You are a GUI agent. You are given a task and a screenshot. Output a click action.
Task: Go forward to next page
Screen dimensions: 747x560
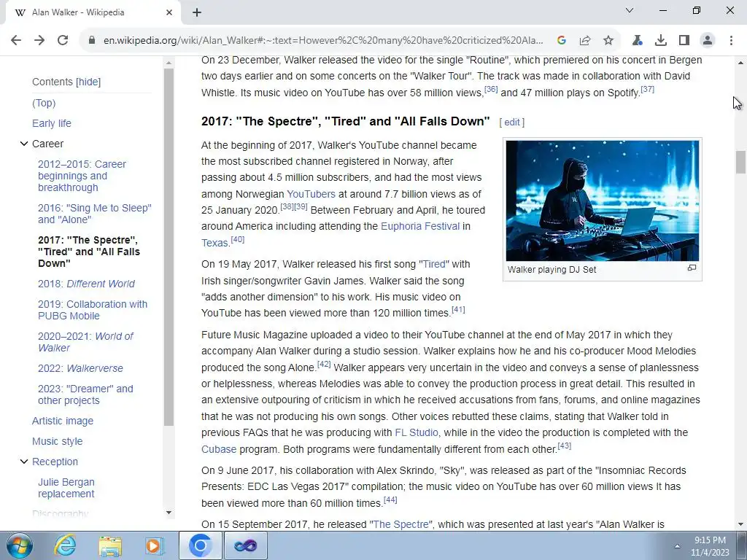[39, 41]
